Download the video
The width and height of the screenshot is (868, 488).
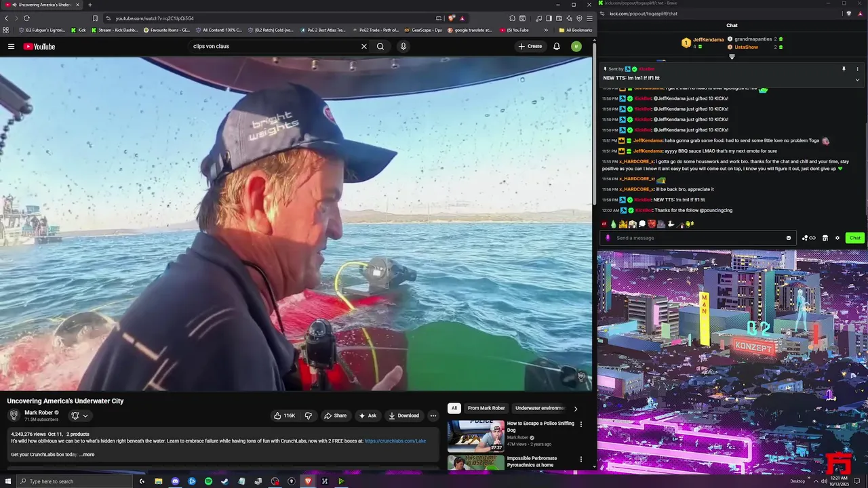point(403,415)
